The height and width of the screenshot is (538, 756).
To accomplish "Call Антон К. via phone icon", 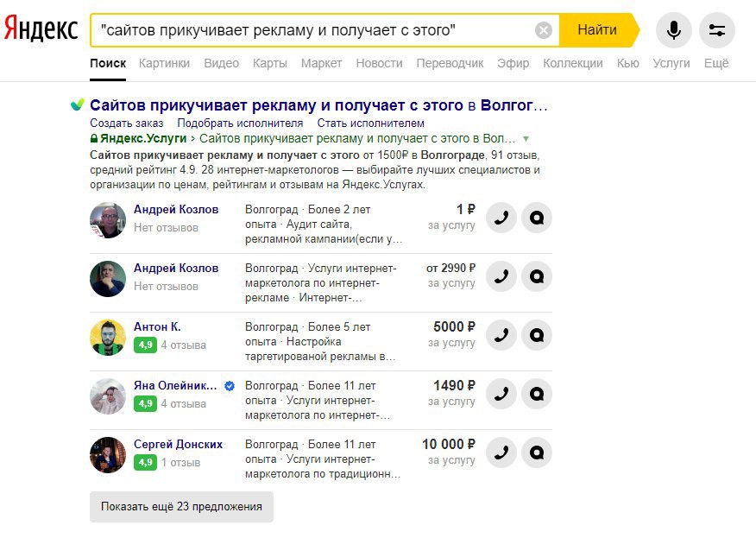I will 501,335.
